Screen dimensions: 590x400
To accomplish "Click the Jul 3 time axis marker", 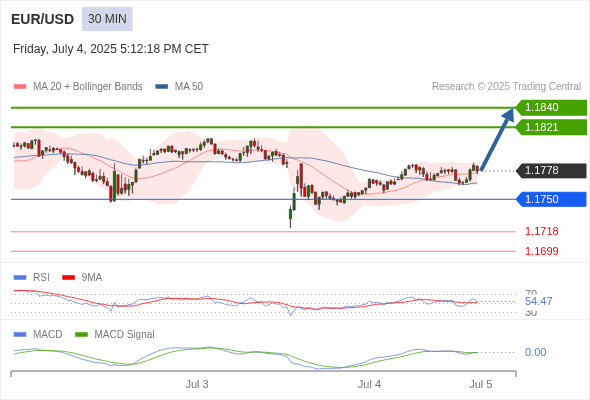I will pos(197,385).
